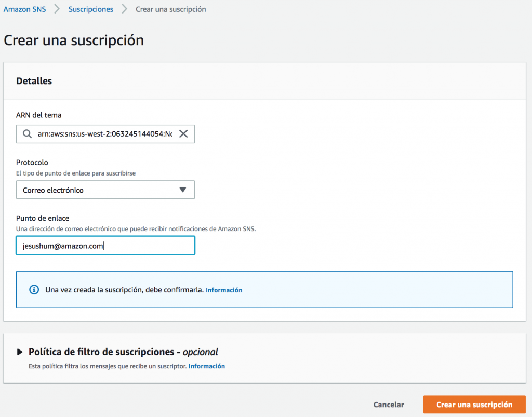Expand Política de filtro triangle
The image size is (532, 417).
pyautogui.click(x=20, y=352)
